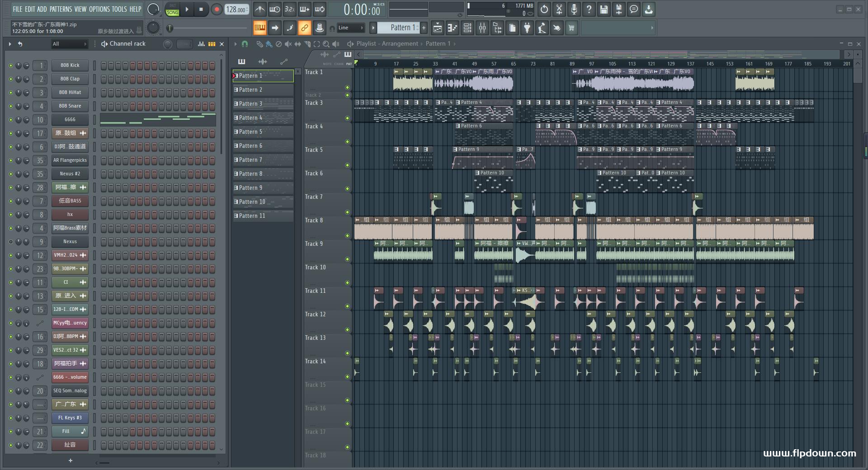Select the Nexus #2 channel button
Screen dimensions: 868x470
click(x=70, y=174)
